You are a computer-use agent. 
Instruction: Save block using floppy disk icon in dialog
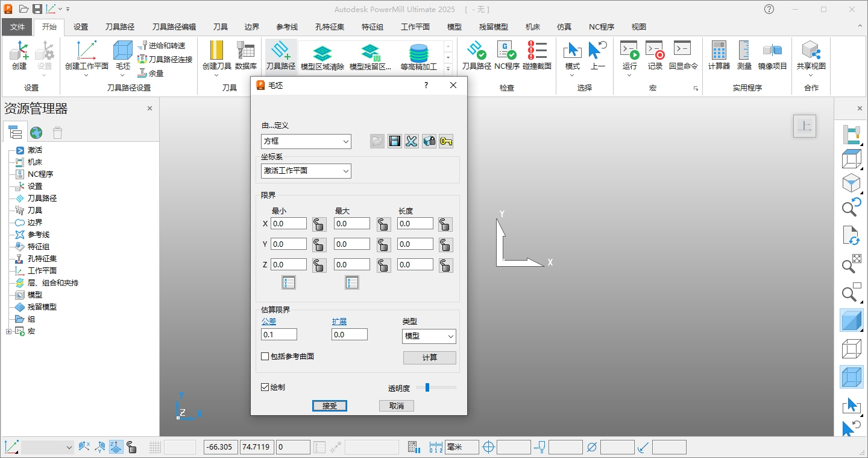coord(395,141)
